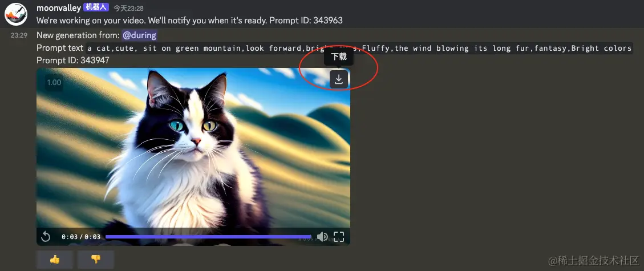Image resolution: width=644 pixels, height=271 pixels.
Task: Click the moonvalley bot avatar
Action: tap(16, 14)
